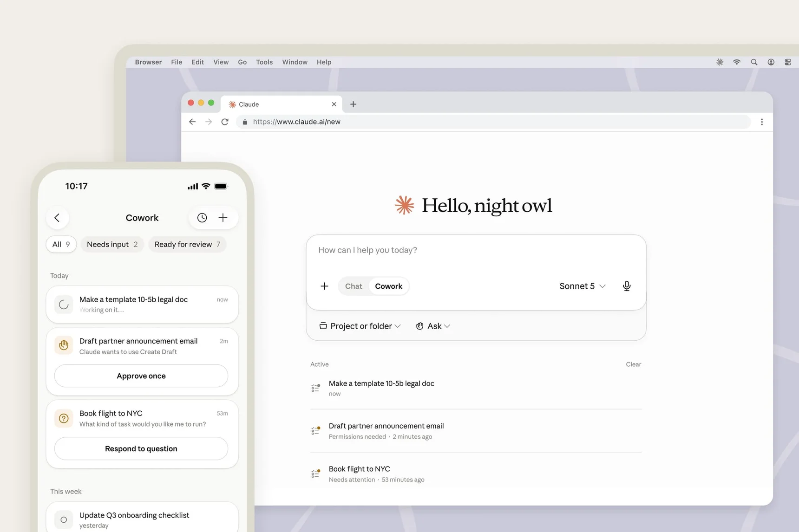Open the history clock icon in Cowork

pyautogui.click(x=202, y=218)
